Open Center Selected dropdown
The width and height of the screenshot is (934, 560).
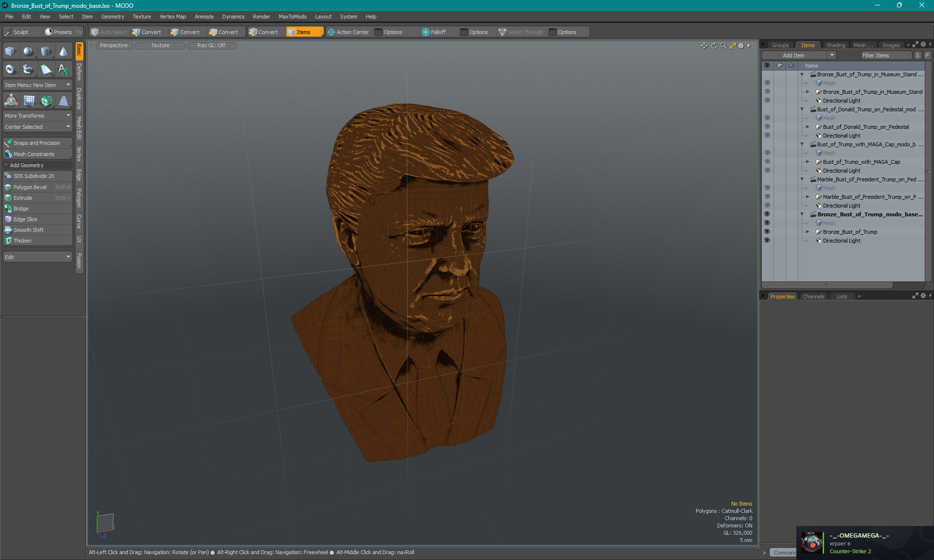click(37, 127)
